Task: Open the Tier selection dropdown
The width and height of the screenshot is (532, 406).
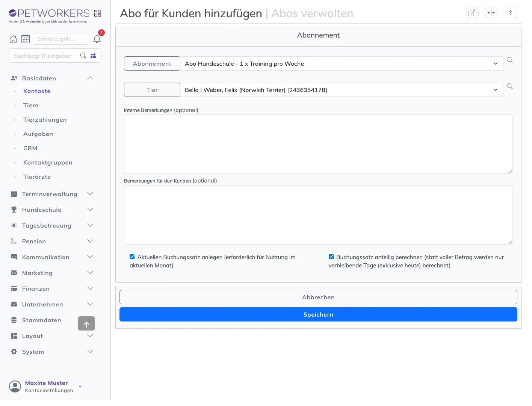Action: click(342, 90)
